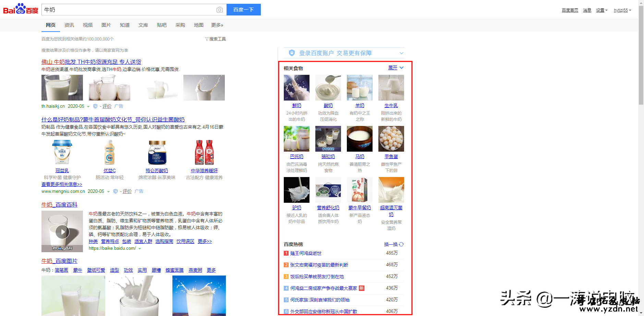Click the 酸奶 food thumbnail

coord(328,87)
